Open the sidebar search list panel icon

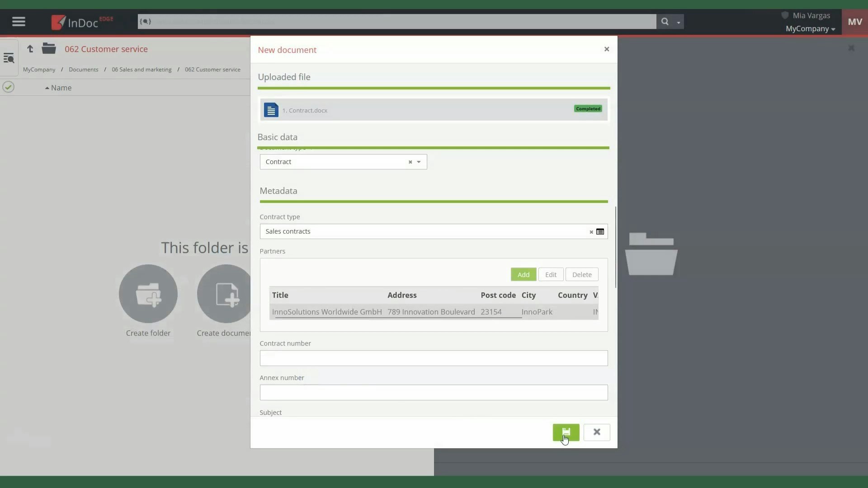(9, 58)
